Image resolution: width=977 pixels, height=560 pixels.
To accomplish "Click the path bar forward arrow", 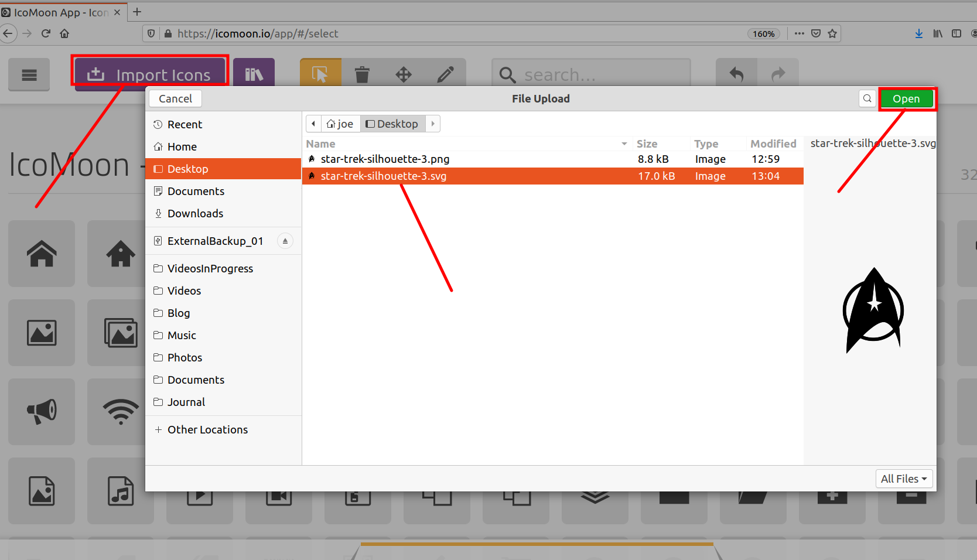I will (433, 124).
